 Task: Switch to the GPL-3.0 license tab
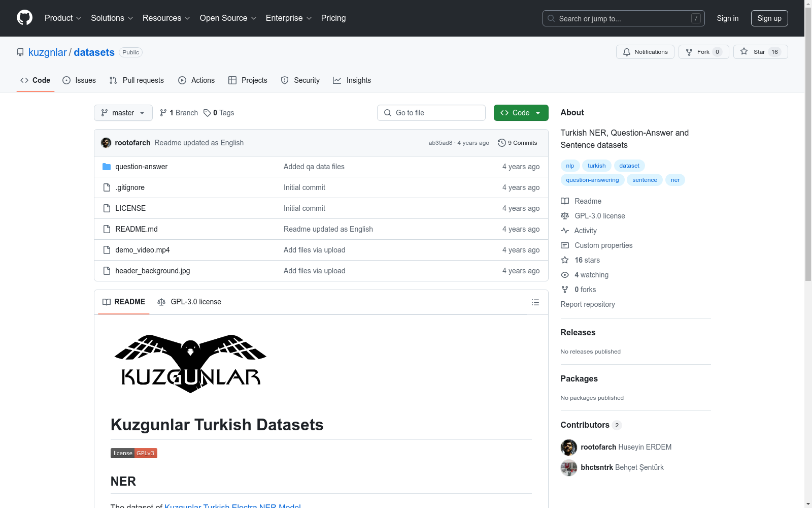[x=189, y=302]
